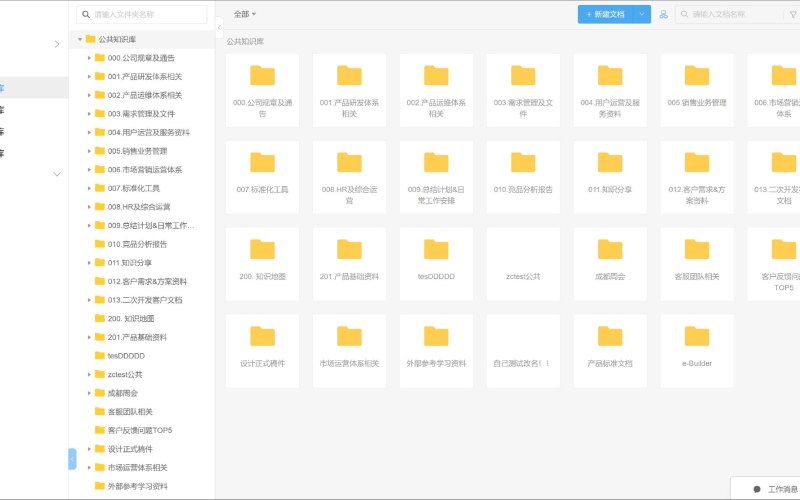Open the 新建文档 dropdown arrow
The height and width of the screenshot is (500, 800).
pos(642,14)
